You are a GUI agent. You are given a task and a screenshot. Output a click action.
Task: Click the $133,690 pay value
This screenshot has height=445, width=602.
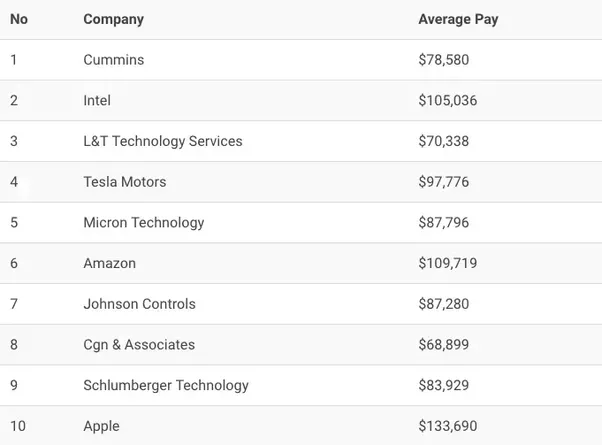(x=447, y=426)
